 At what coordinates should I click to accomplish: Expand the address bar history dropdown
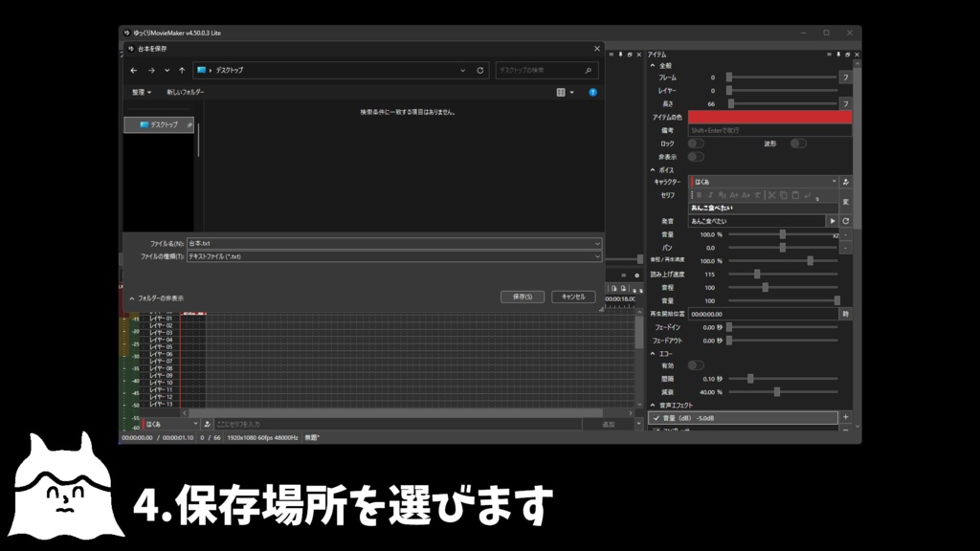(x=462, y=71)
